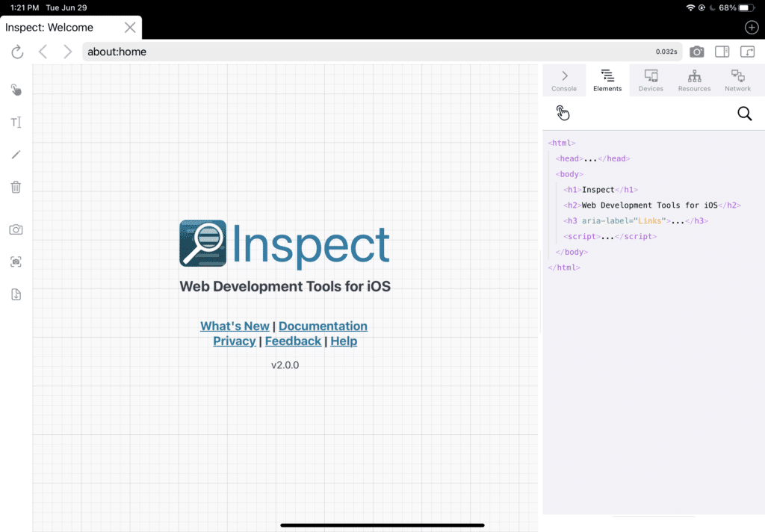Click the Web Development Tools for iOS heading

tap(285, 286)
